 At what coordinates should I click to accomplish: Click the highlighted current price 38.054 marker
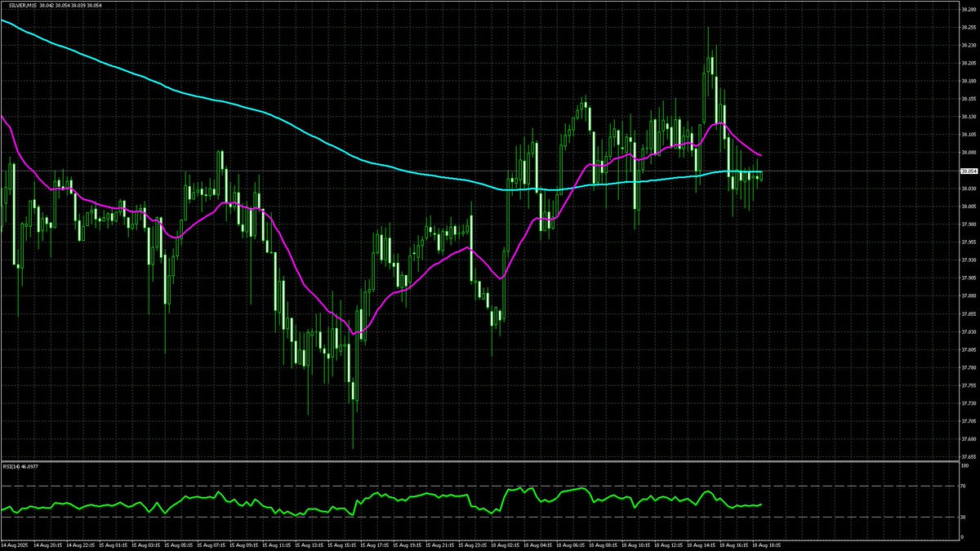point(969,171)
